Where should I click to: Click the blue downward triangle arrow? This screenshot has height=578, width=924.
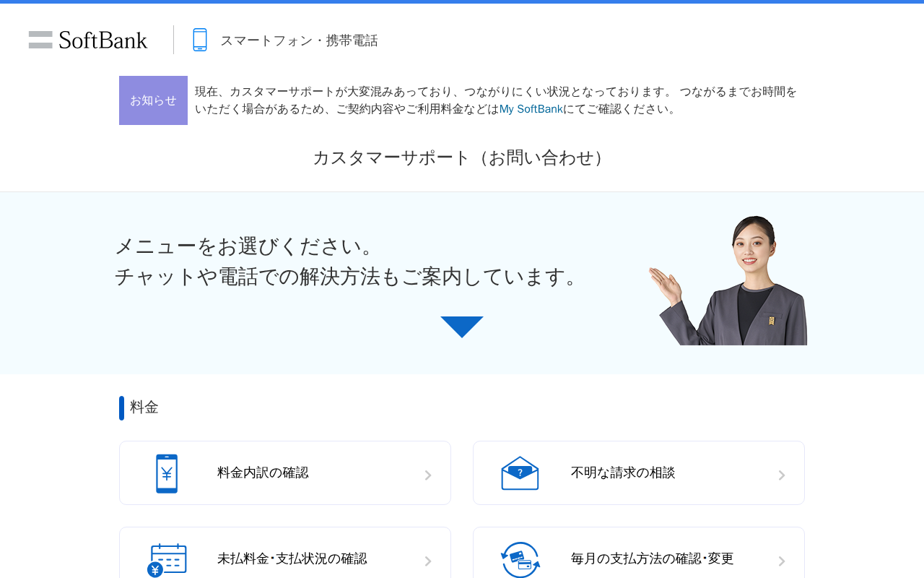point(462,327)
